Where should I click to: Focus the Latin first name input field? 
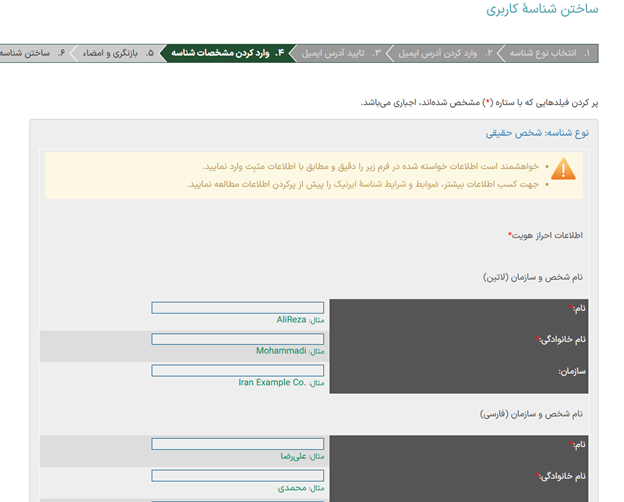237,308
